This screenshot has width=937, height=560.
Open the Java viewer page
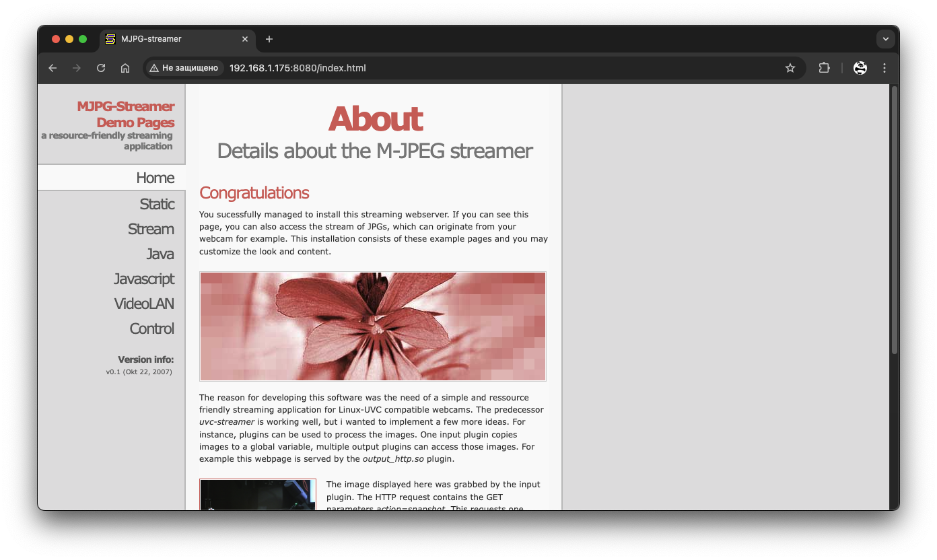coord(160,254)
